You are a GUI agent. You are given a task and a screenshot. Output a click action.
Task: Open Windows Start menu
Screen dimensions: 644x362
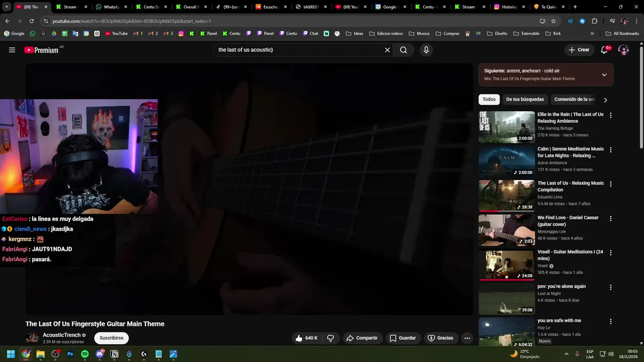click(x=11, y=354)
